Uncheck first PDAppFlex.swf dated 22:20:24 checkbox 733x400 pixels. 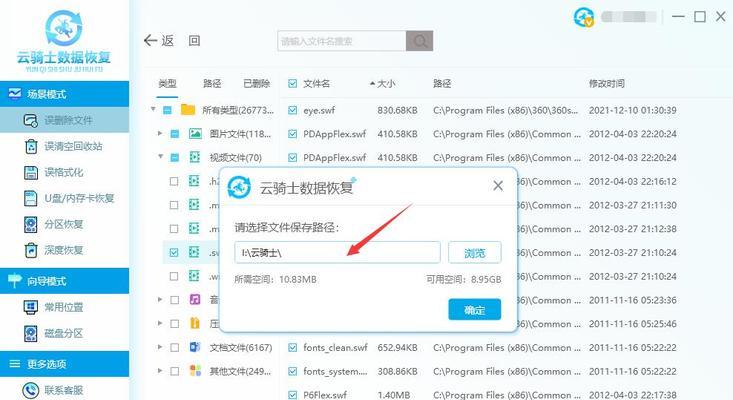pos(293,134)
